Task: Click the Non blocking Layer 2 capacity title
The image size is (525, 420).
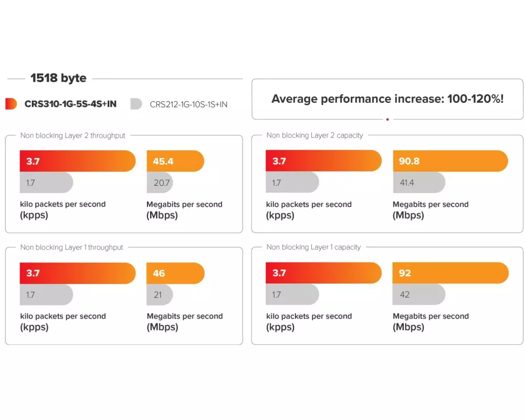Action: click(x=314, y=135)
